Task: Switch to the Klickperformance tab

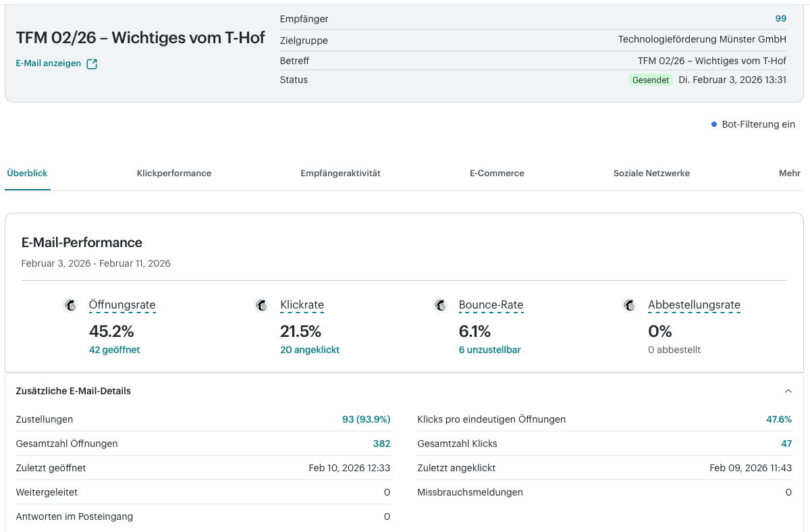Action: pyautogui.click(x=174, y=174)
